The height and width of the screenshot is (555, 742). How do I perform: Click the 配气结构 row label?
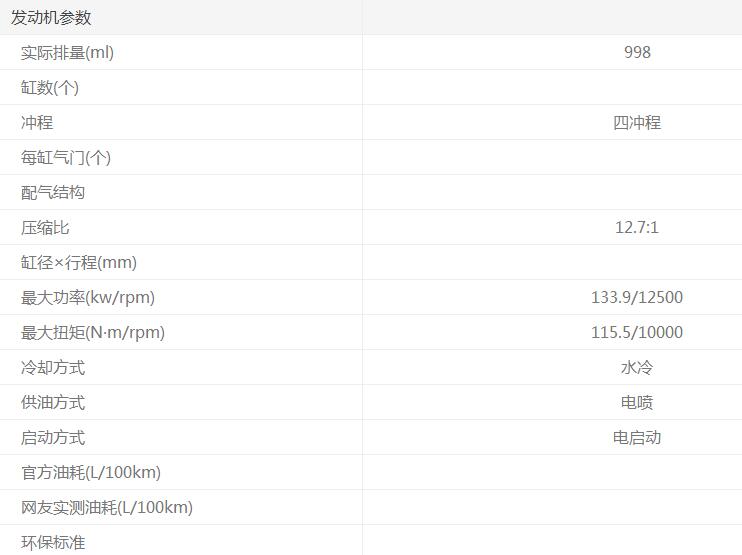click(53, 192)
